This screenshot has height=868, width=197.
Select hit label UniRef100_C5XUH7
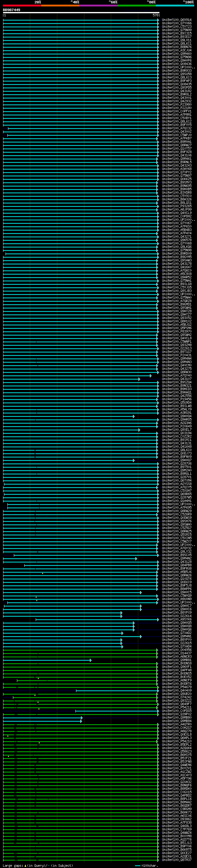point(177,491)
